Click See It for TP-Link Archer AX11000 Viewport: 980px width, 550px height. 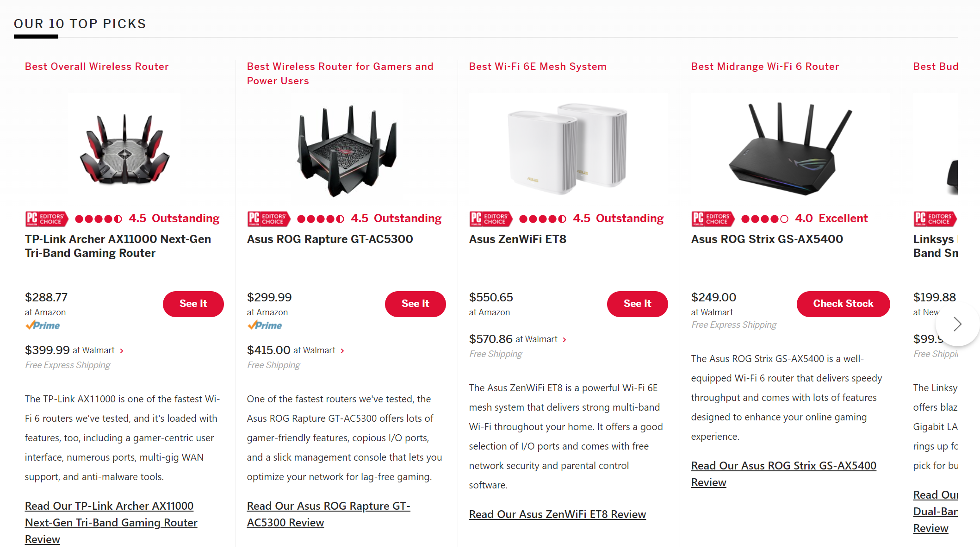[193, 304]
